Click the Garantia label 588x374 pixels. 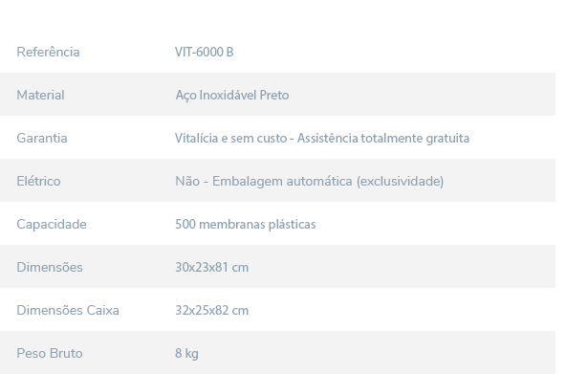(x=42, y=138)
